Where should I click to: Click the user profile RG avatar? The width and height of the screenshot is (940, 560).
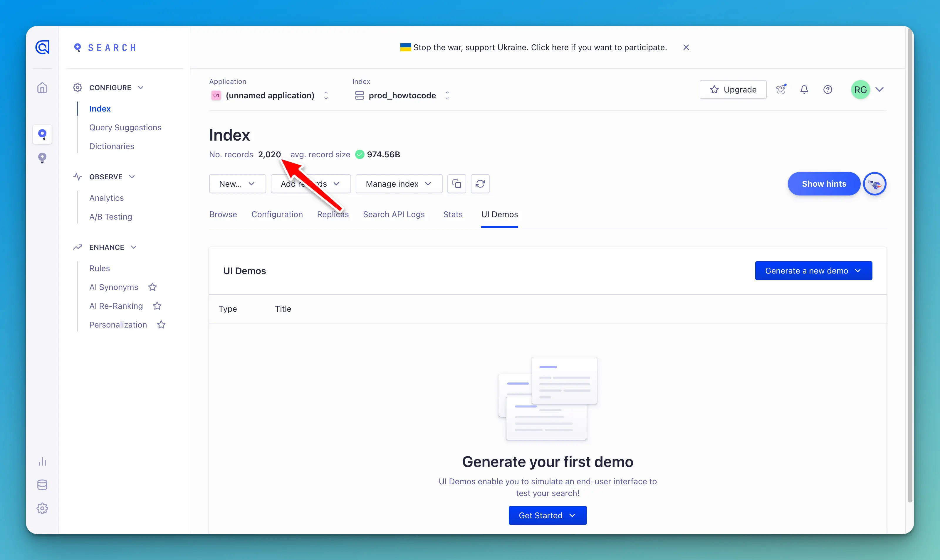pyautogui.click(x=861, y=89)
